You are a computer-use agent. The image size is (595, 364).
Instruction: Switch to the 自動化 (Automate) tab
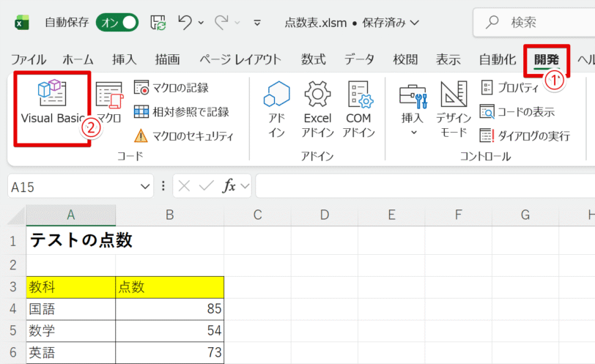pyautogui.click(x=498, y=59)
